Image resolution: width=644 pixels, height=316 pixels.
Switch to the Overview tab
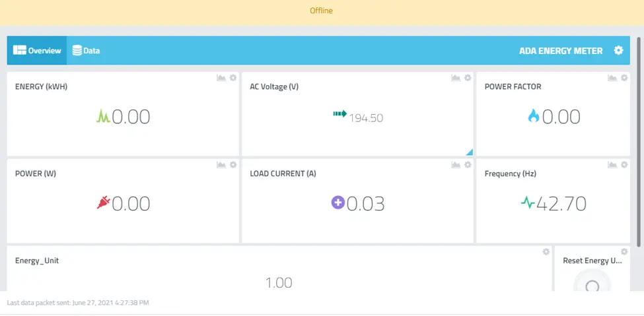(37, 51)
